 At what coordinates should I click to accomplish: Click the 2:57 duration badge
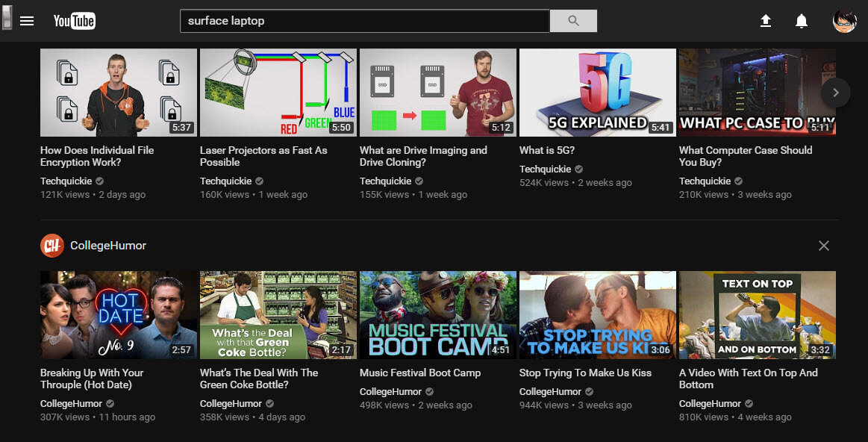(x=181, y=350)
